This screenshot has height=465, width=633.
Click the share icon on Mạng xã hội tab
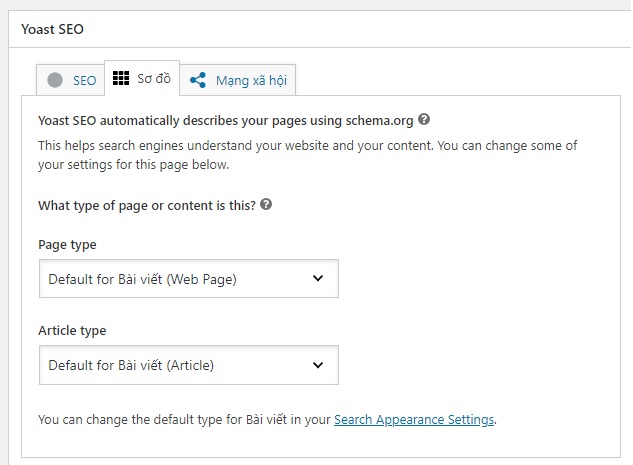(x=198, y=80)
